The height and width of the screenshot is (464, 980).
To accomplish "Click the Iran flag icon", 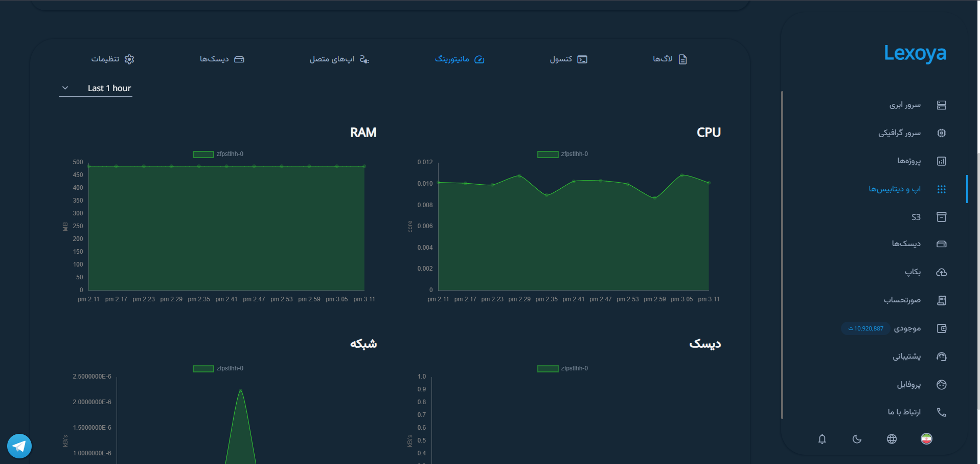I will click(926, 439).
